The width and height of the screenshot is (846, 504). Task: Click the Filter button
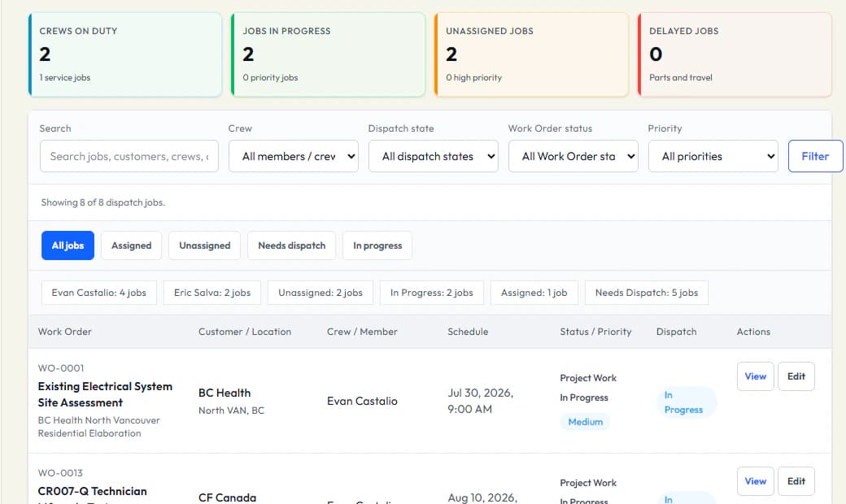[x=815, y=156]
